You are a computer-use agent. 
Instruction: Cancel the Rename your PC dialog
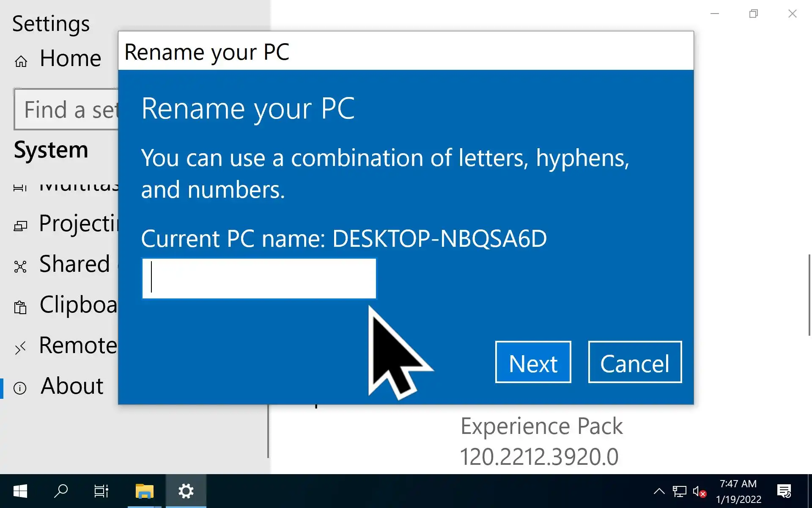tap(634, 362)
